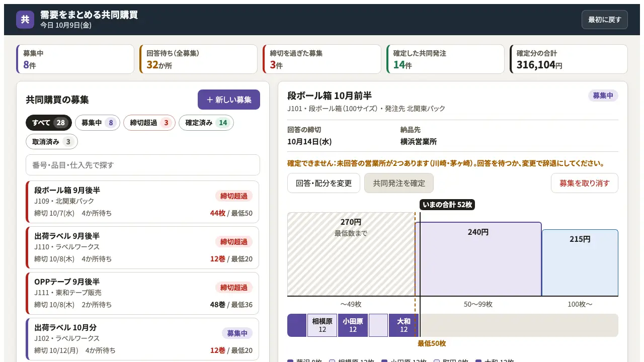Image resolution: width=644 pixels, height=362 pixels.
Task: Open the 確定した共同発注 14件 summary card
Action: (445, 59)
